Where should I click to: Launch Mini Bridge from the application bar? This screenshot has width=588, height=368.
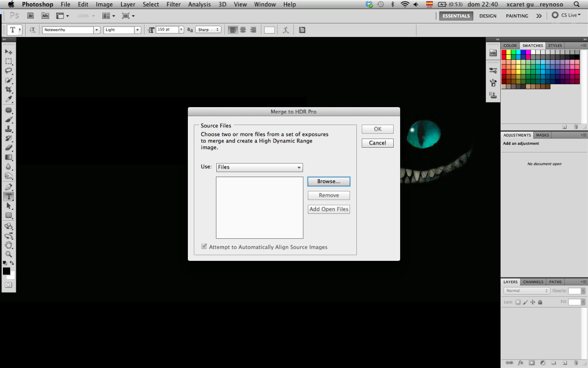[x=45, y=16]
